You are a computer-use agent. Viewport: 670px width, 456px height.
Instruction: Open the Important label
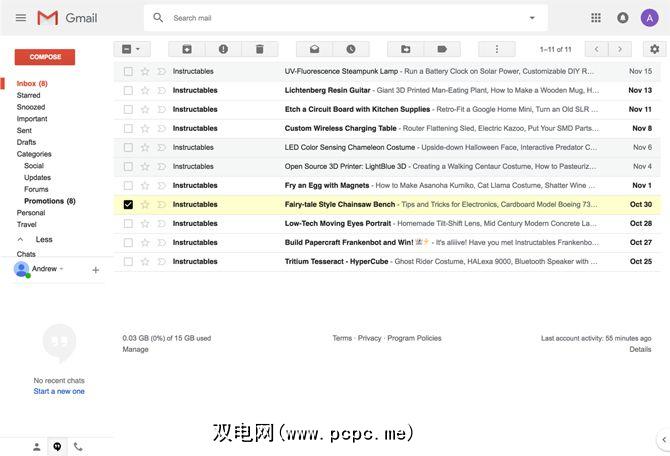click(x=32, y=119)
